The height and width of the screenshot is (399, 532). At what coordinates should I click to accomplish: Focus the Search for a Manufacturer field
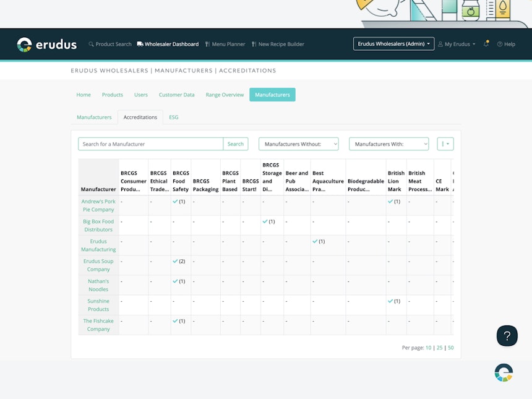(x=151, y=144)
